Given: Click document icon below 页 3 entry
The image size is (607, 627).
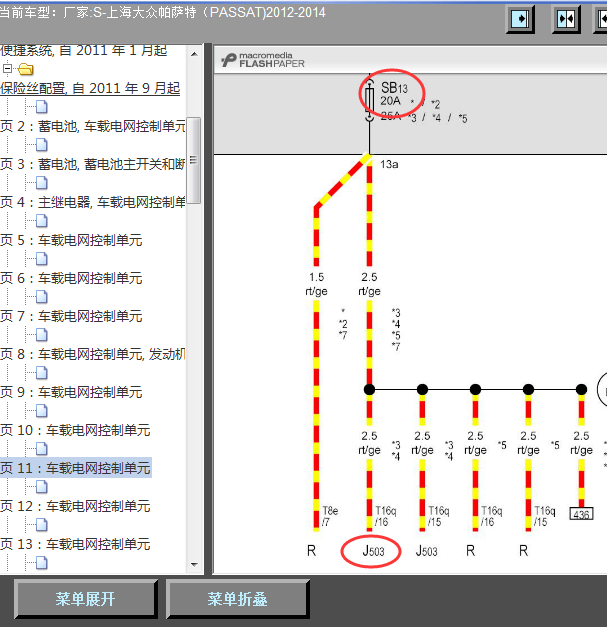Looking at the screenshot, I should click(42, 183).
